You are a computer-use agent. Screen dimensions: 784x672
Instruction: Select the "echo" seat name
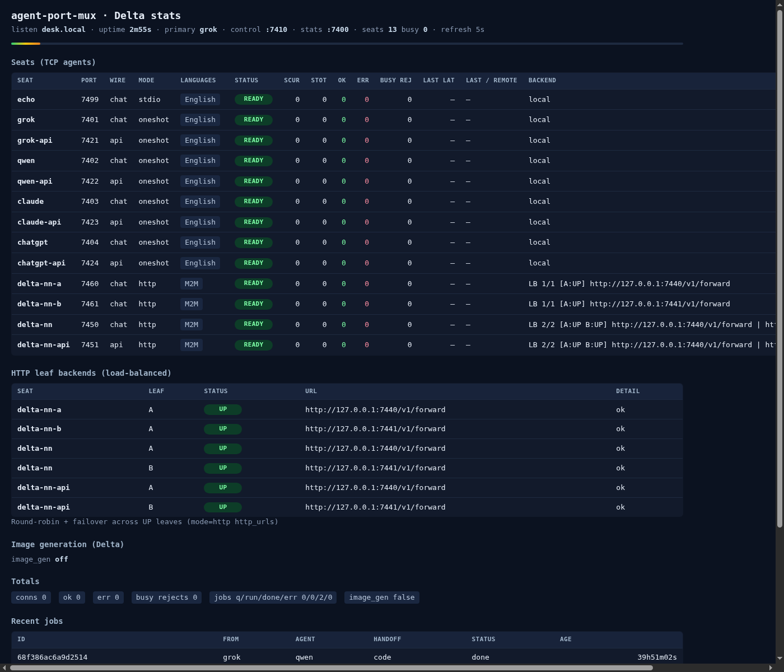[26, 99]
